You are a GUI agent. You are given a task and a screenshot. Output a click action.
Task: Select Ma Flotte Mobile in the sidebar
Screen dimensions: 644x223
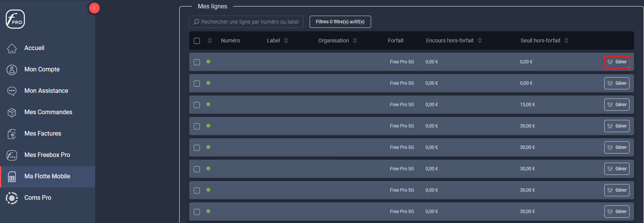pyautogui.click(x=47, y=176)
